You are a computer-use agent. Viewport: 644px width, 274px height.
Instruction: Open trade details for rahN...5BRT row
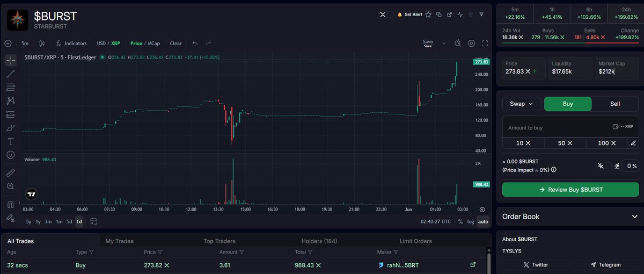tap(473, 265)
